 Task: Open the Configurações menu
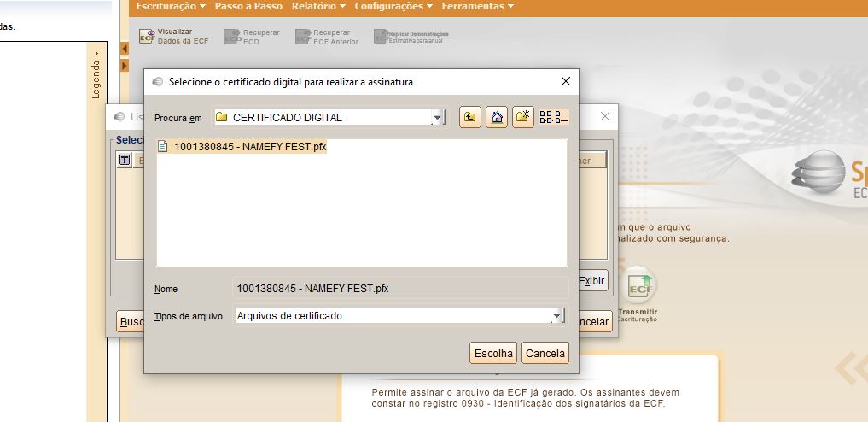(x=393, y=6)
